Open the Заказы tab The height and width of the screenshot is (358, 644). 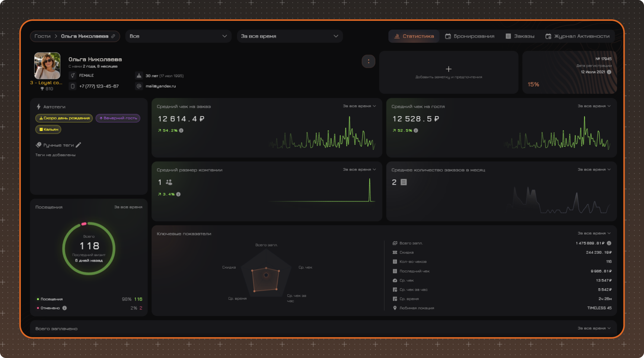click(x=520, y=36)
